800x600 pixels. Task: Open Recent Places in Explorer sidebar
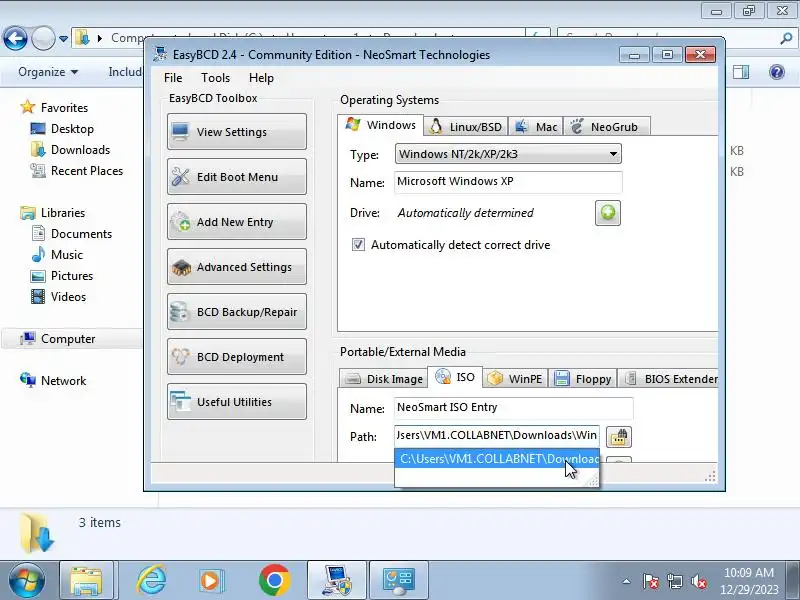pos(87,170)
